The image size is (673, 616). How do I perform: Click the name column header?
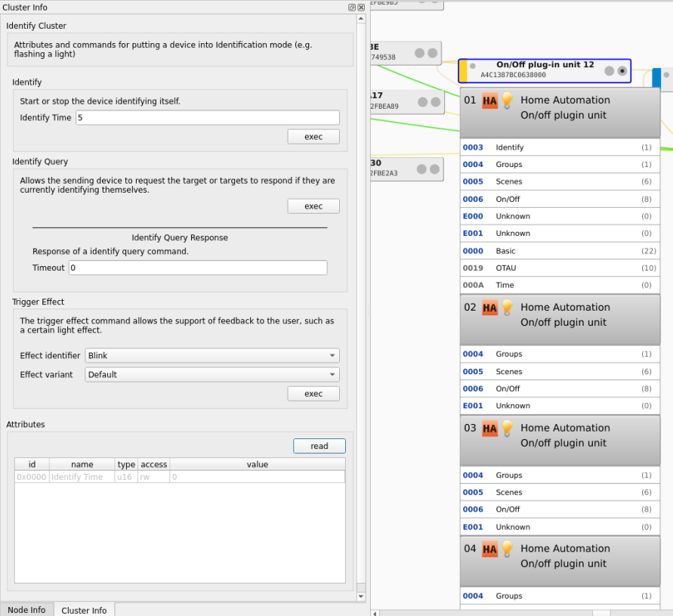pos(82,464)
